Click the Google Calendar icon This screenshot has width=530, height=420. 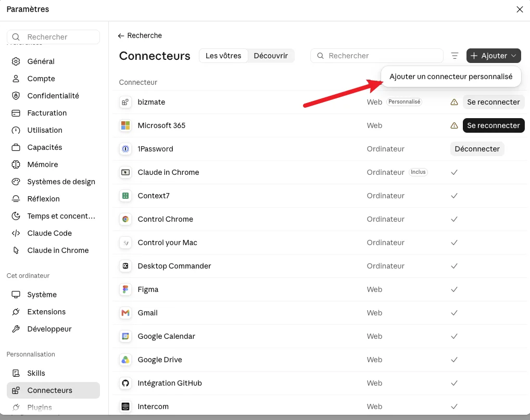[125, 336]
